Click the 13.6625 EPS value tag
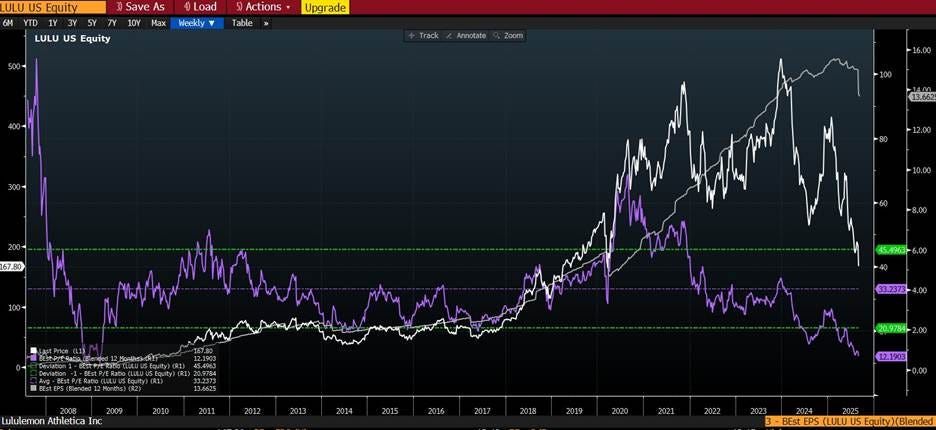This screenshot has width=936, height=430. [x=921, y=96]
